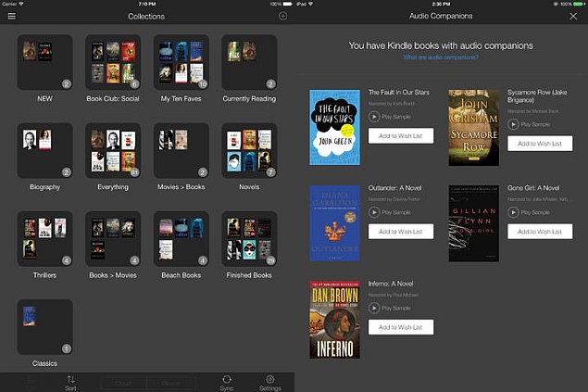Image resolution: width=588 pixels, height=392 pixels.
Task: Close the Audio Companions panel
Action: (x=573, y=16)
